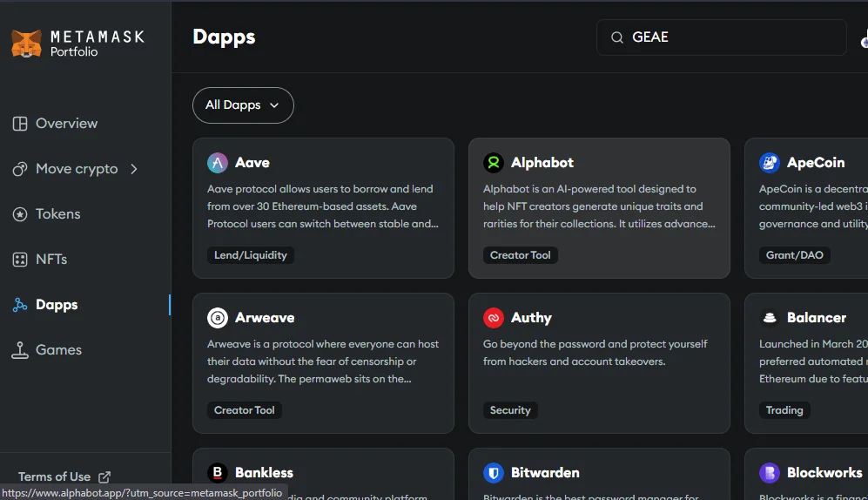Click the MetaMask fox logo
868x500 pixels.
(26, 44)
